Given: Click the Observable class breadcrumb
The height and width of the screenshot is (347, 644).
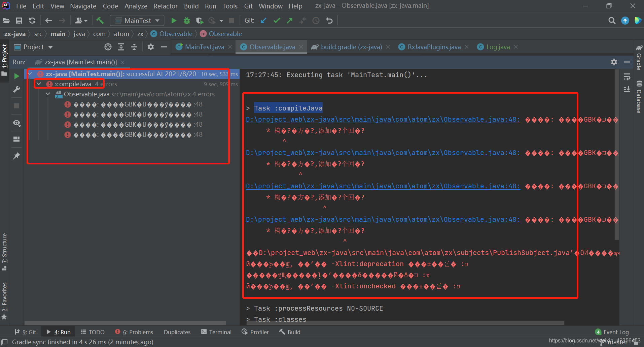Looking at the screenshot, I should click(x=172, y=34).
